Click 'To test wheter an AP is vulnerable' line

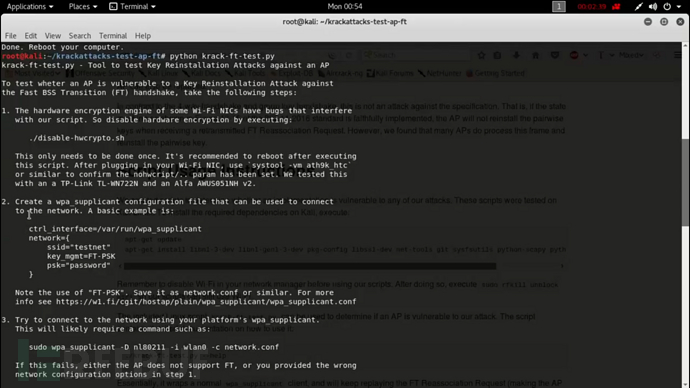point(167,84)
